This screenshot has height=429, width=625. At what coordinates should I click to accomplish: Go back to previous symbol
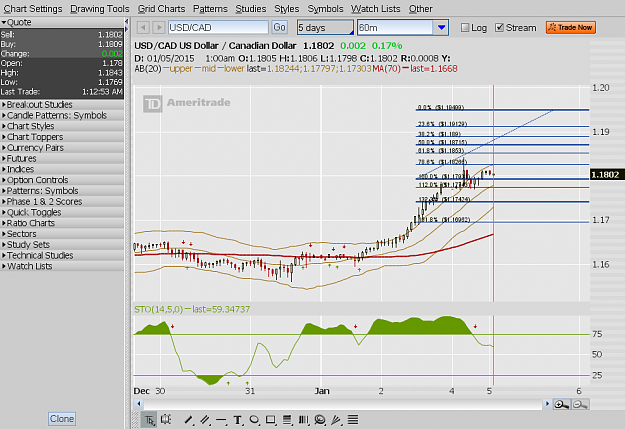click(143, 28)
